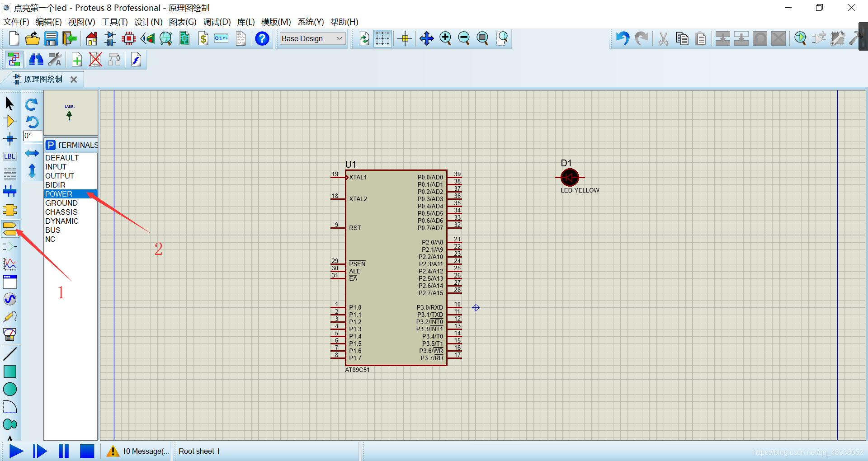The height and width of the screenshot is (461, 868).
Task: Click the zoom in magnifier
Action: [x=445, y=38]
